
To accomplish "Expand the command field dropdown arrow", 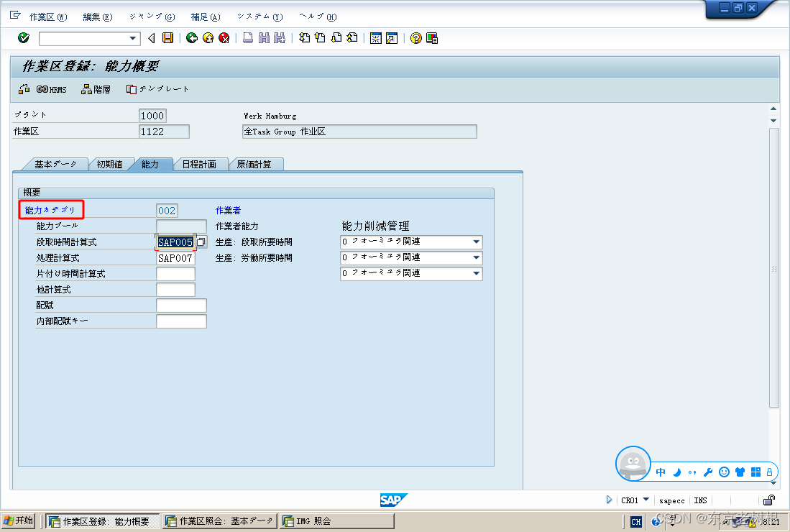I will (131, 38).
